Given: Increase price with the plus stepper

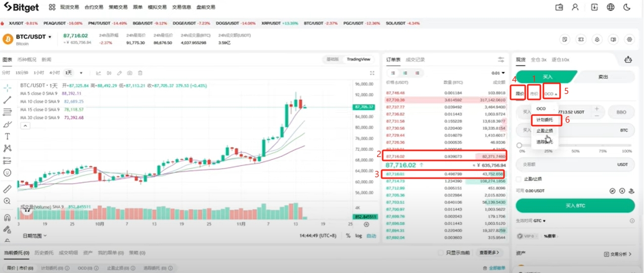Looking at the screenshot, I should tap(596, 108).
